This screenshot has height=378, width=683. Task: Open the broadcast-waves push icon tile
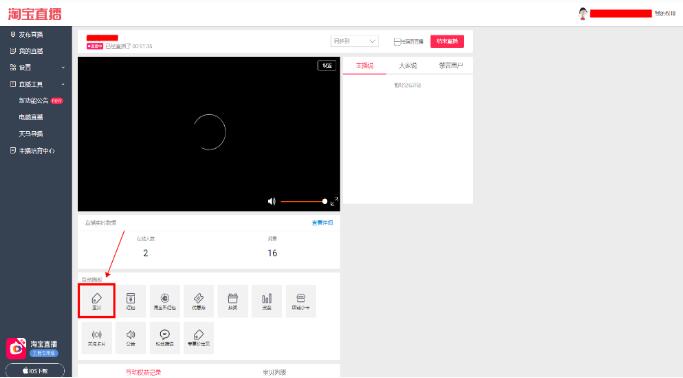pyautogui.click(x=97, y=338)
